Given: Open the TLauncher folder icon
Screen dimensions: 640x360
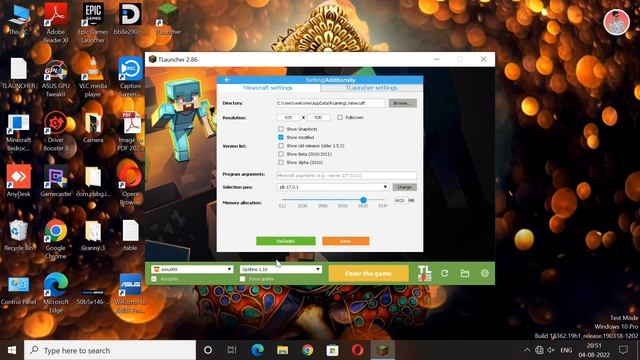Looking at the screenshot, I should 464,273.
